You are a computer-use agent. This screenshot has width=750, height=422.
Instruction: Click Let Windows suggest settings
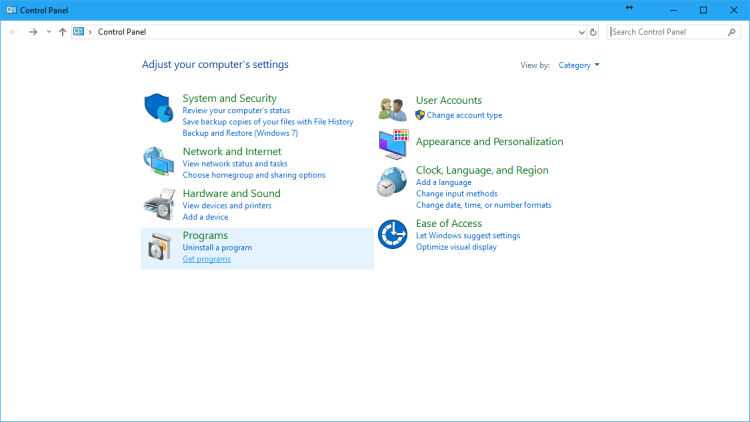(468, 236)
